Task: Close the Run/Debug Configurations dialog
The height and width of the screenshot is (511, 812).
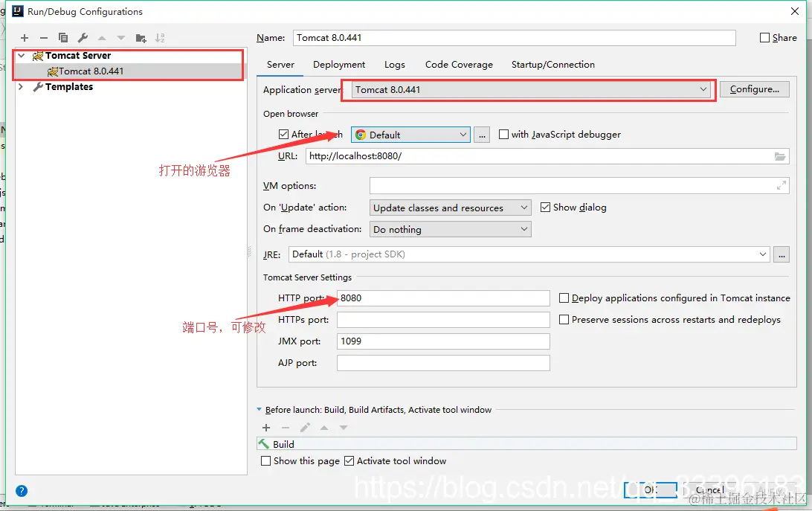Action: (x=795, y=11)
